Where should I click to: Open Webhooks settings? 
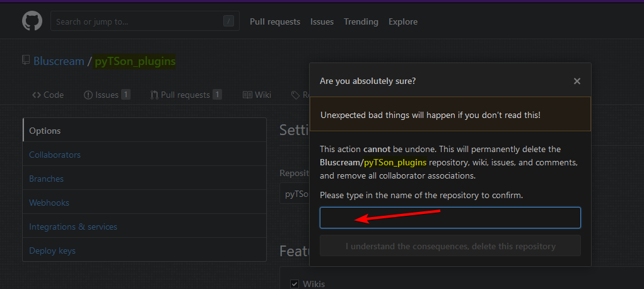coord(144,203)
